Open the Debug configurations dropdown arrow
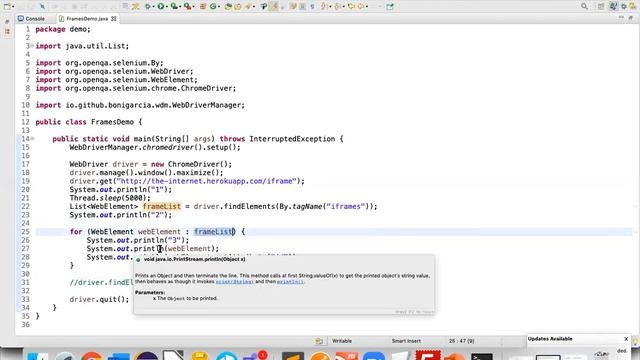The height and width of the screenshot is (360, 640). coord(153,7)
